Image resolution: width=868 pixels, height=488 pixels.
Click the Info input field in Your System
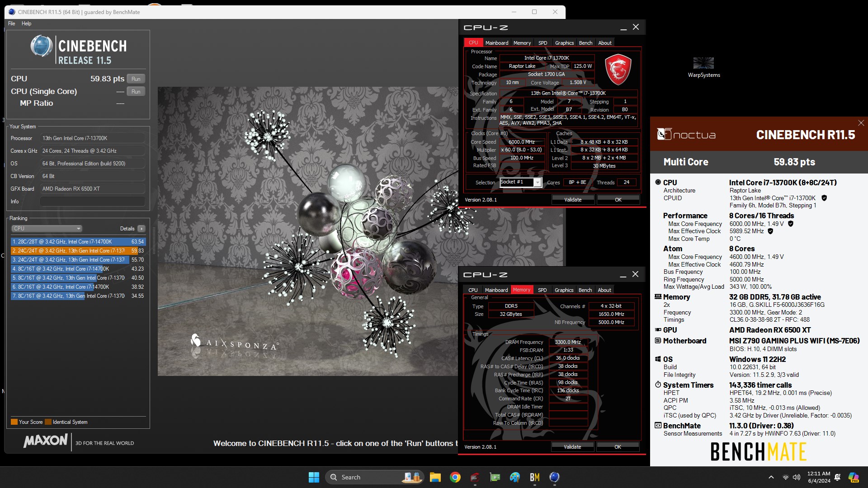pos(93,202)
